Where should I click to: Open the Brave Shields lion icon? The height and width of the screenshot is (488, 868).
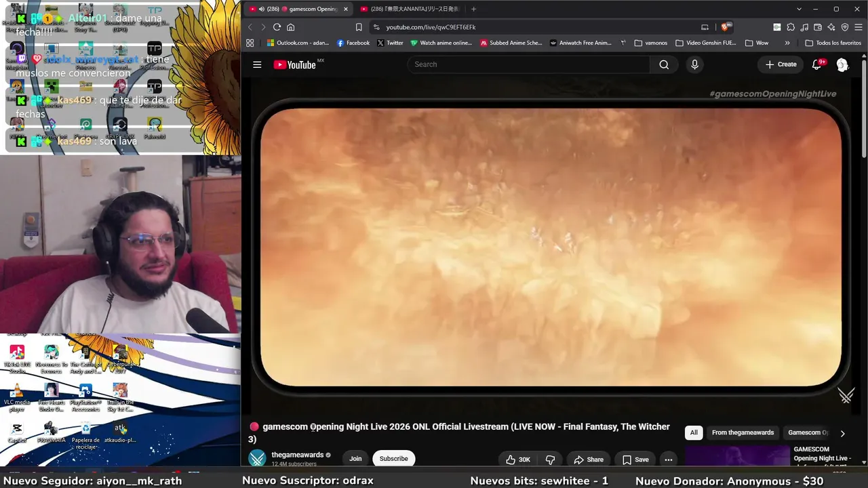725,27
